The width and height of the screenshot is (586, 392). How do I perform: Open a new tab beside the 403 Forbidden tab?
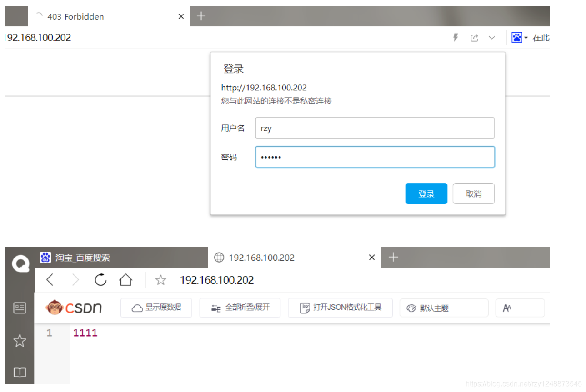point(201,16)
